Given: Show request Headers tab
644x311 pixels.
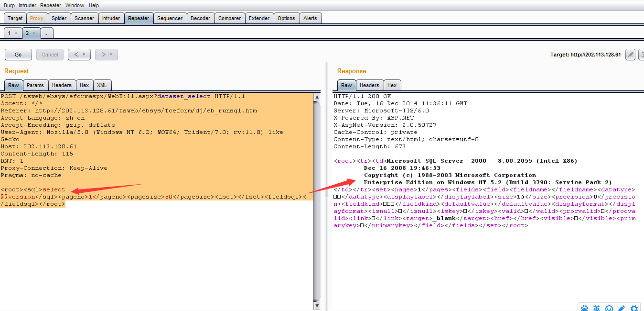Looking at the screenshot, I should pyautogui.click(x=62, y=85).
